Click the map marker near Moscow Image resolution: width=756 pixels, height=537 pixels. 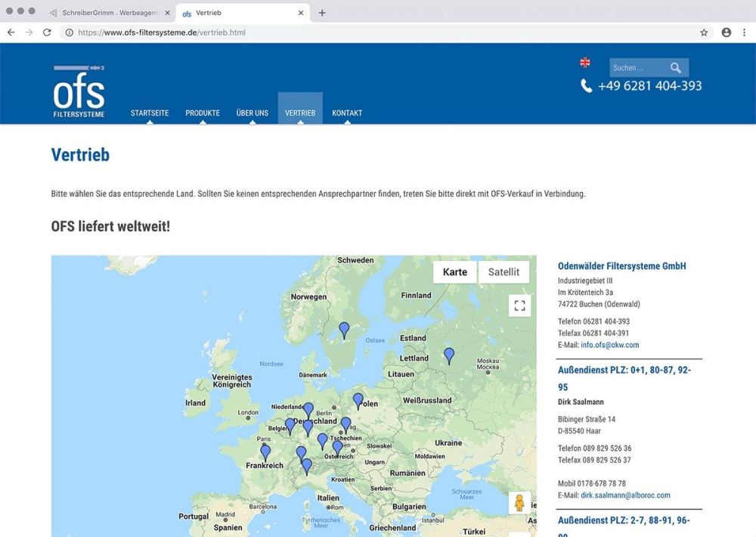449,355
